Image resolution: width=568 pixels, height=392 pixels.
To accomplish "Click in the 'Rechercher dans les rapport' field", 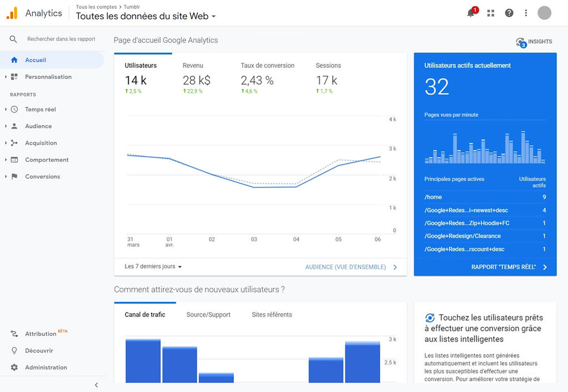I will click(x=61, y=39).
